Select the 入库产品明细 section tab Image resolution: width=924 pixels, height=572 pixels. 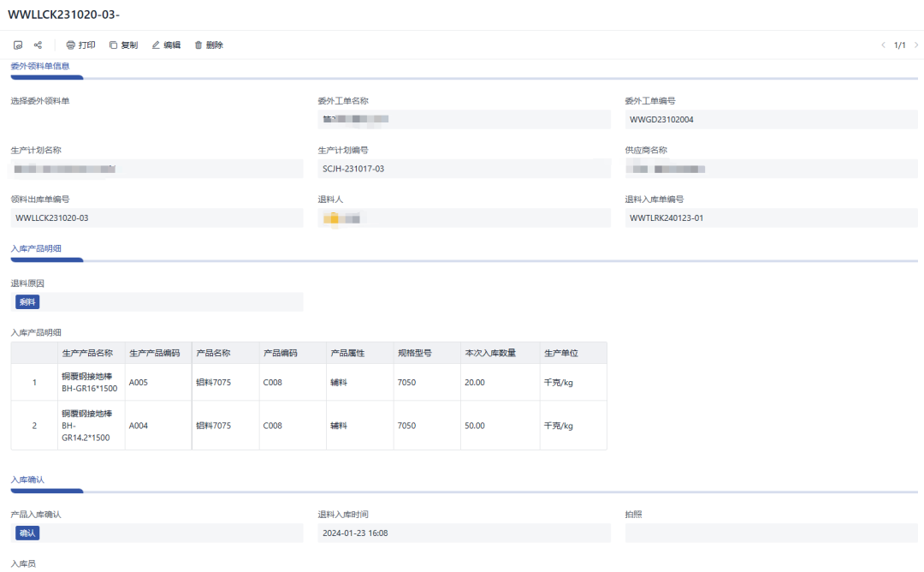[x=36, y=248]
